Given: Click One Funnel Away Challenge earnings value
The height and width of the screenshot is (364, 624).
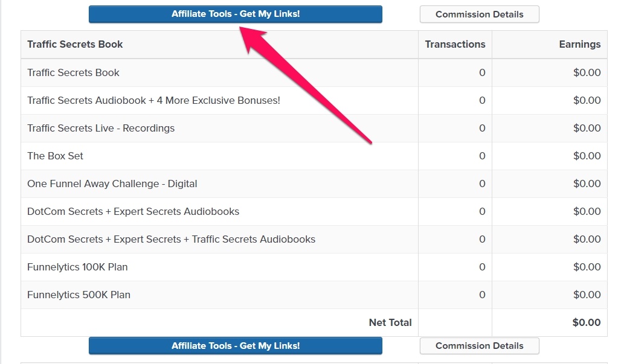Looking at the screenshot, I should pos(587,184).
